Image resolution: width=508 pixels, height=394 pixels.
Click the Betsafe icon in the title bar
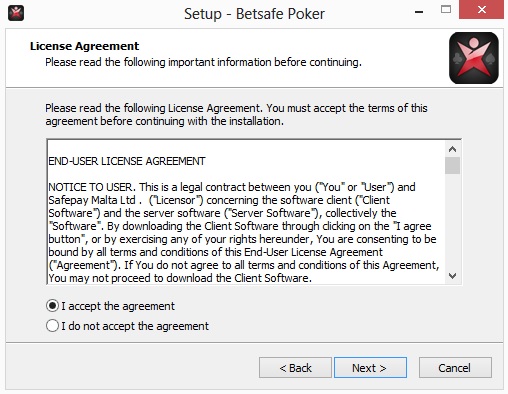coord(16,13)
